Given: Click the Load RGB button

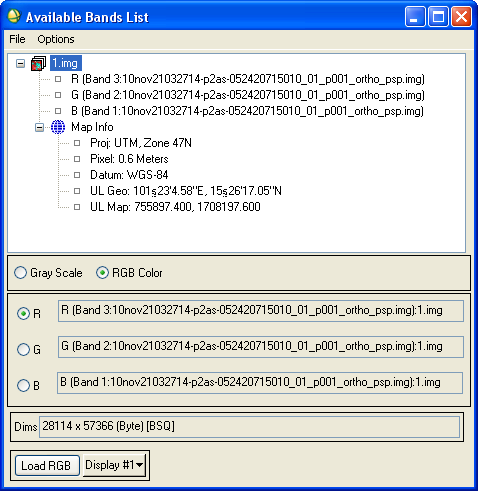Looking at the screenshot, I should click(x=47, y=465).
